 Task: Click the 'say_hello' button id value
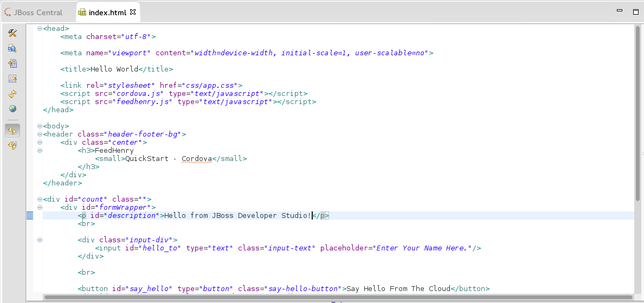click(x=150, y=288)
